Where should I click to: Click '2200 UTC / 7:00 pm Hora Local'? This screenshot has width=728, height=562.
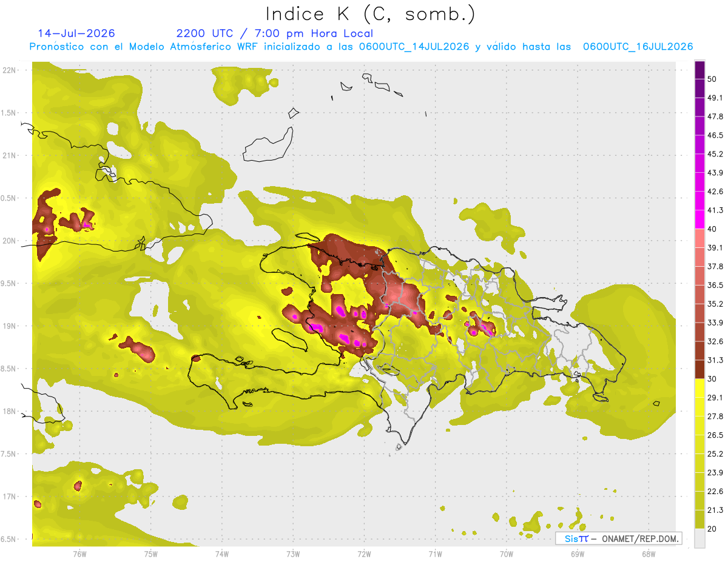pyautogui.click(x=274, y=33)
